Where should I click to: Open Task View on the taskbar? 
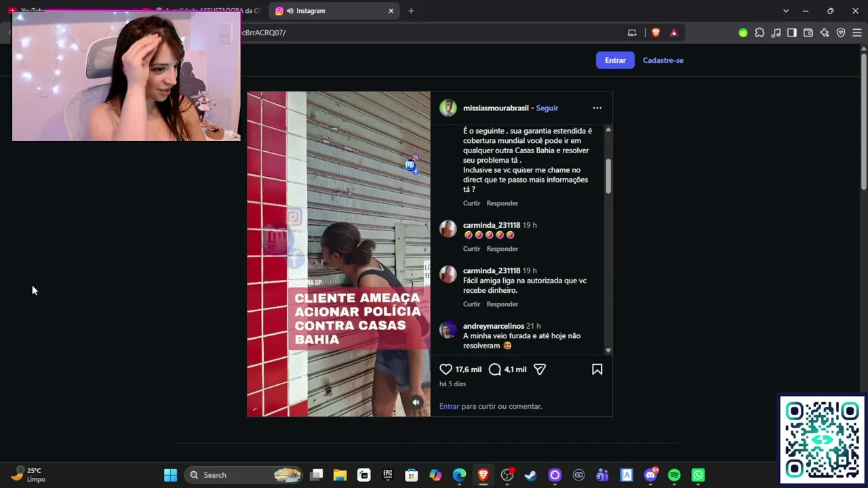pos(317,475)
